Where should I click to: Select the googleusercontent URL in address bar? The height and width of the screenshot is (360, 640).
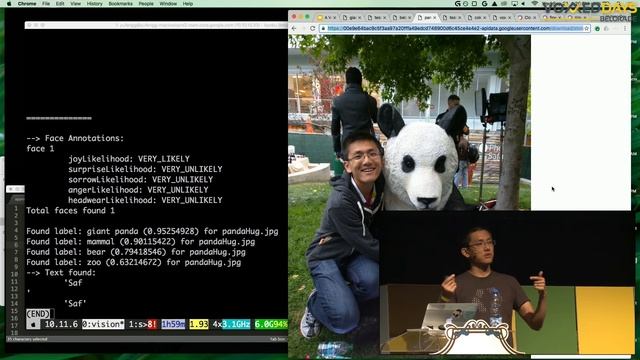click(x=454, y=28)
